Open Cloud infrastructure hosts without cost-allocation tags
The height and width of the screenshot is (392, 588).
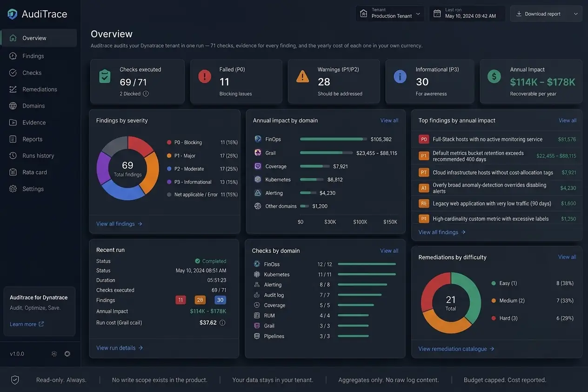(497, 172)
